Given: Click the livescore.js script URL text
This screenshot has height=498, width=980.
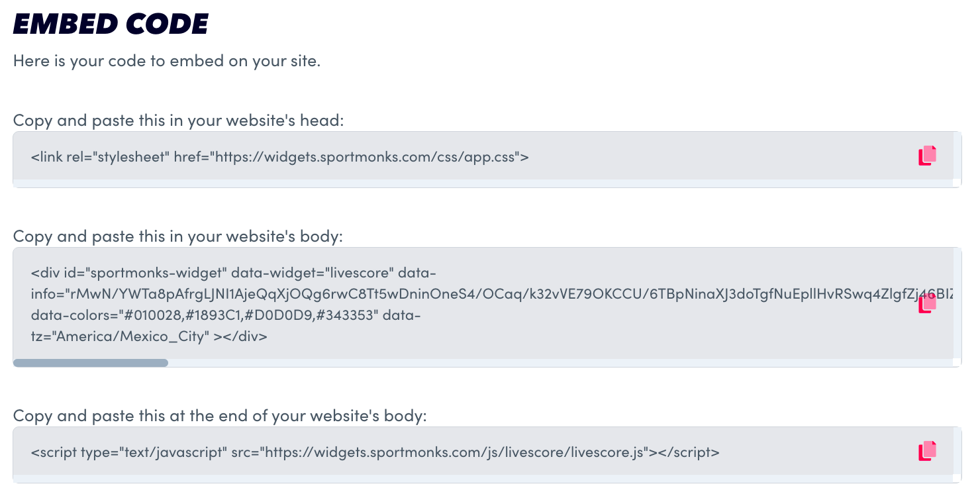Looking at the screenshot, I should 454,453.
